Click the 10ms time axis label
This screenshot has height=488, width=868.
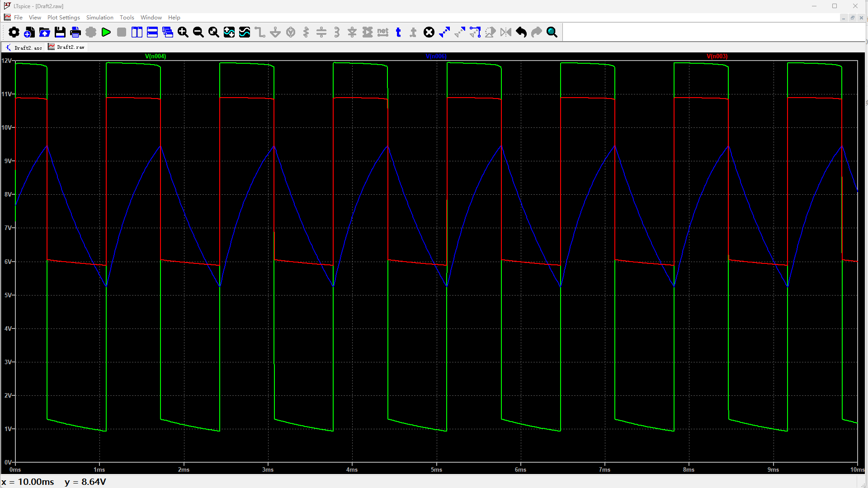[x=857, y=470]
